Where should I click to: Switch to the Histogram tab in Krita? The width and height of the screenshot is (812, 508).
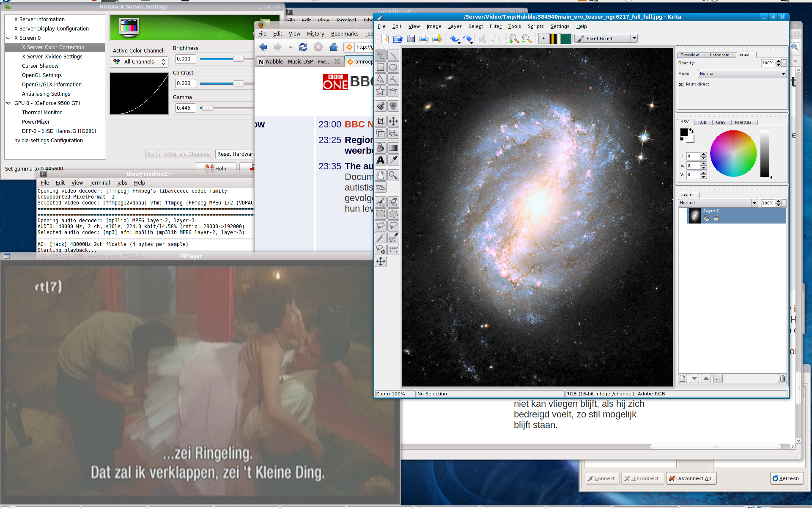pyautogui.click(x=719, y=55)
